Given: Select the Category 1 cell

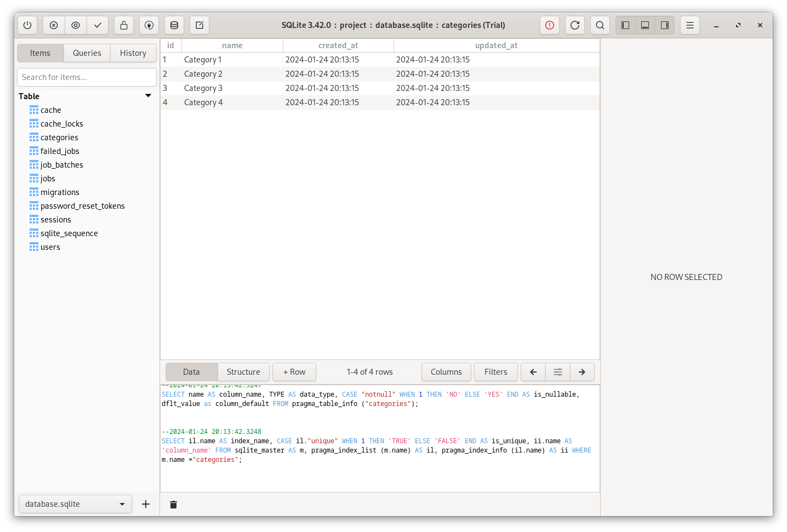Looking at the screenshot, I should tap(232, 60).
